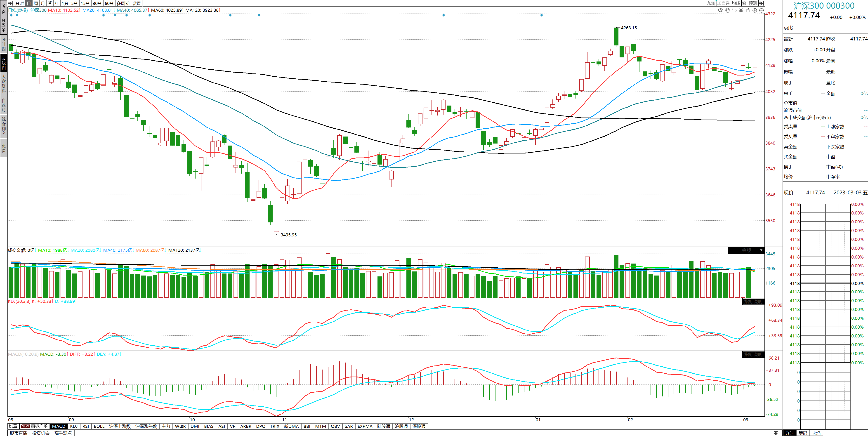Switch to 周 weekly period tab
This screenshot has width=868, height=436.
click(x=36, y=3)
